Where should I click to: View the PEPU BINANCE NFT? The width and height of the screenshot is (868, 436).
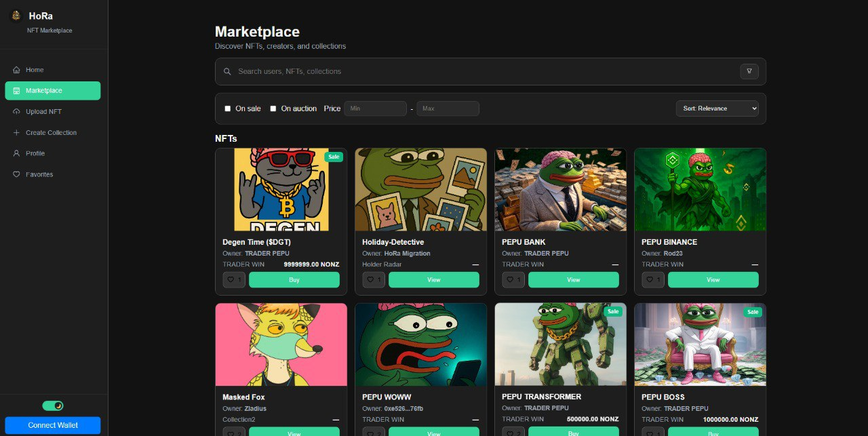pyautogui.click(x=713, y=279)
